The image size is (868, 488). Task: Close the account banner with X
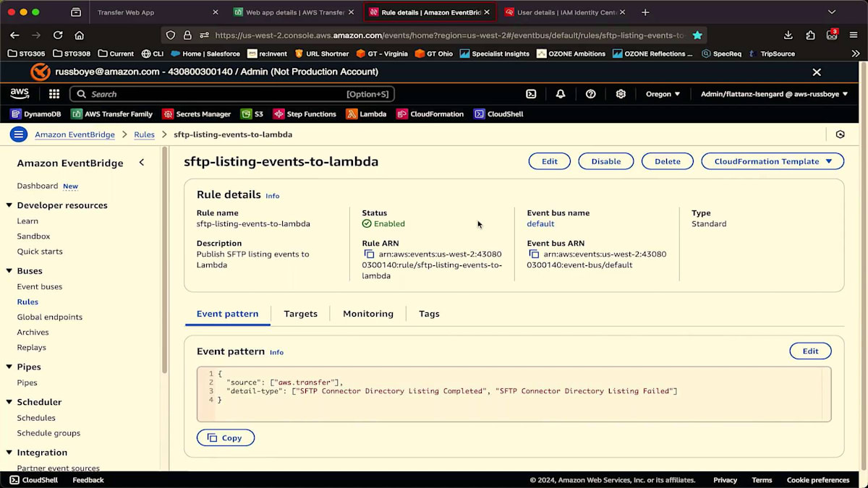817,72
